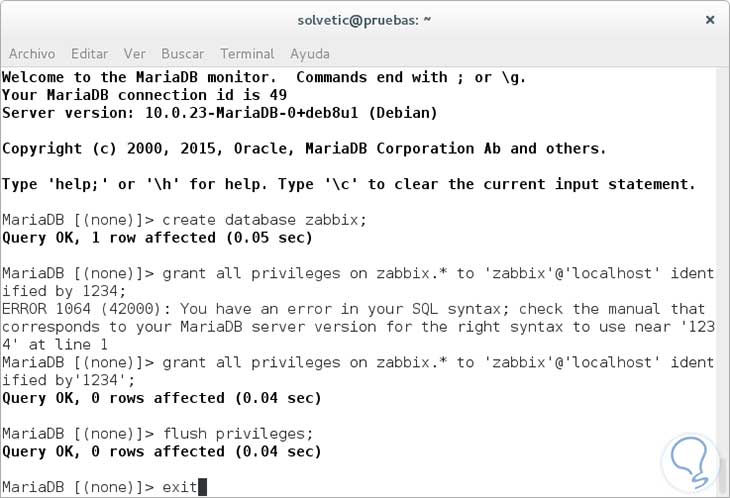Open the Archivo menu
This screenshot has width=730, height=498.
coord(32,53)
